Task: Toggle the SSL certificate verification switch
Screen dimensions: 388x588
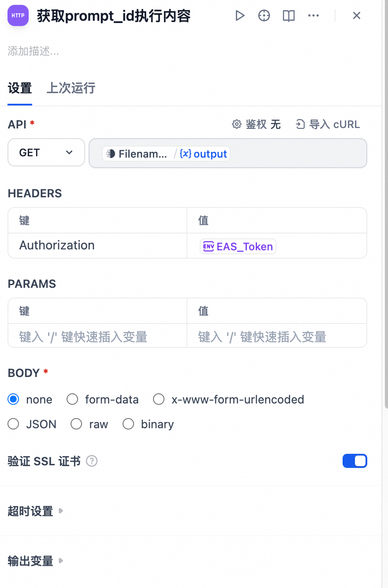Action: click(x=355, y=461)
